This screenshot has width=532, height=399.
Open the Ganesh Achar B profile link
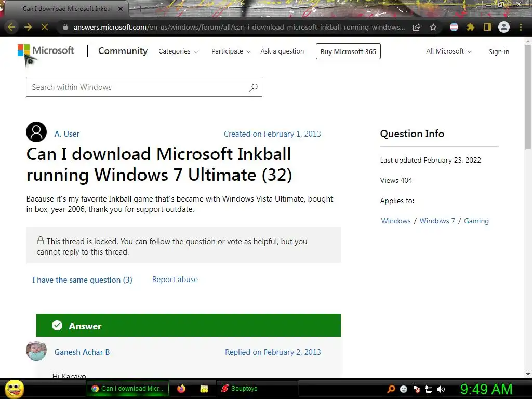pyautogui.click(x=82, y=352)
